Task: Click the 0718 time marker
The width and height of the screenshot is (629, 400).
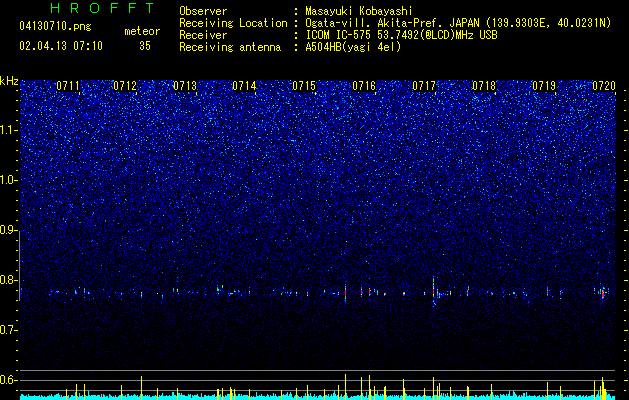Action: (x=484, y=85)
